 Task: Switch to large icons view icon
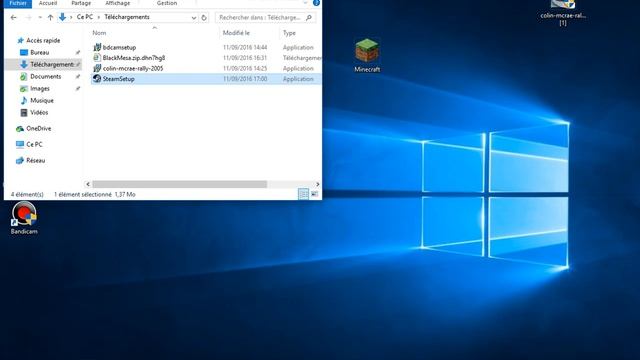click(x=314, y=194)
